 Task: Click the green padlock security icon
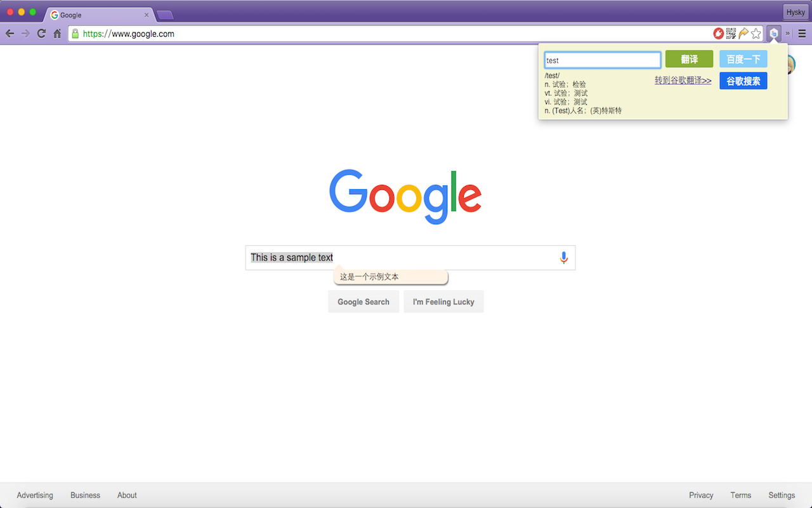coord(75,34)
